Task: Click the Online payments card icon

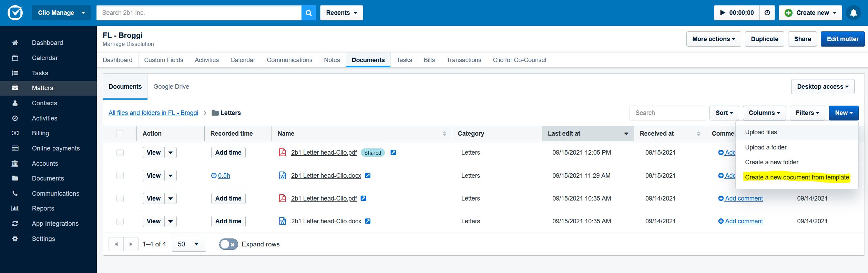Action: pyautogui.click(x=15, y=148)
